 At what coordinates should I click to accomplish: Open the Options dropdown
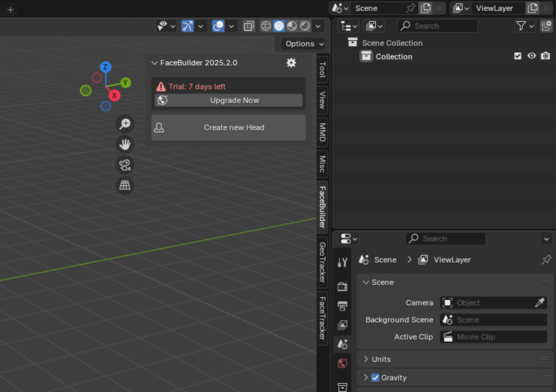point(304,43)
